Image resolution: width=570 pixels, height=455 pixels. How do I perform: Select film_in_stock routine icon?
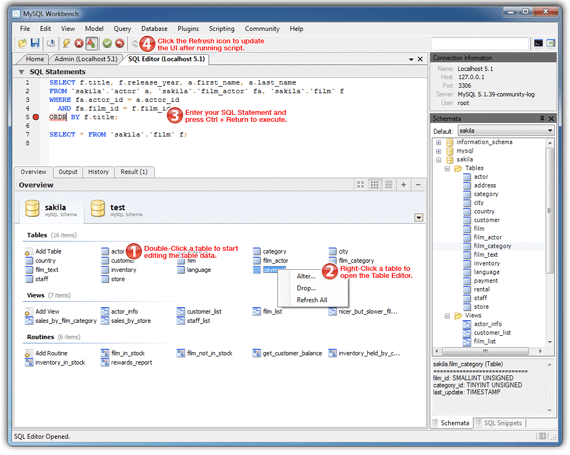tap(105, 353)
